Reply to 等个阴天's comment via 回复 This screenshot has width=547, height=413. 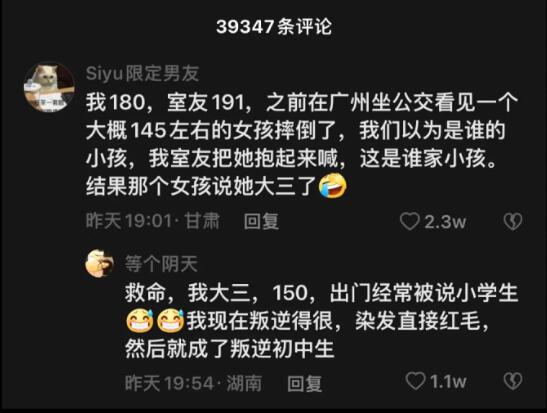point(305,383)
